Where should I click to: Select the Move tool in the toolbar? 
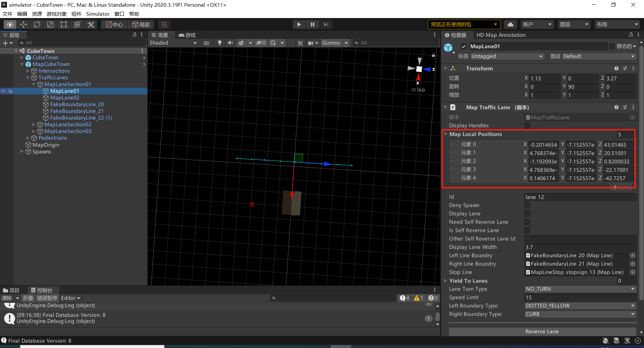coord(23,24)
